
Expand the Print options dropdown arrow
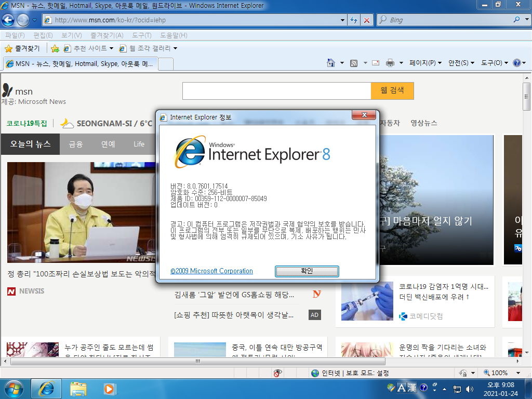click(401, 63)
